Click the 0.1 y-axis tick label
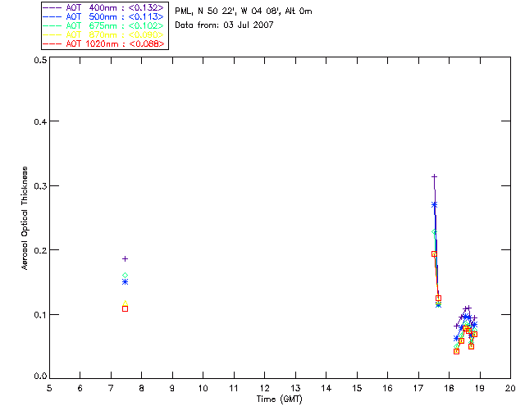The height and width of the screenshot is (420, 525). [x=40, y=315]
